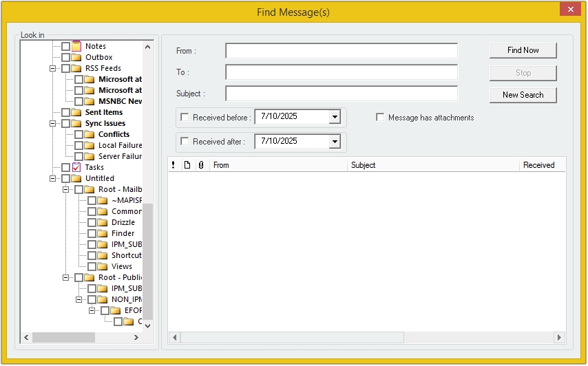Collapse the Root - Public tree node
Image resolution: width=588 pixels, height=366 pixels.
tap(65, 277)
